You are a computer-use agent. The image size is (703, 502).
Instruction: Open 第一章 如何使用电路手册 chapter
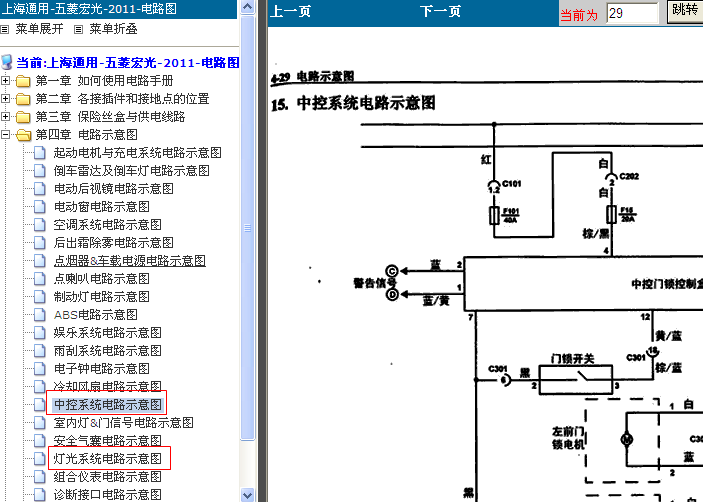click(104, 81)
